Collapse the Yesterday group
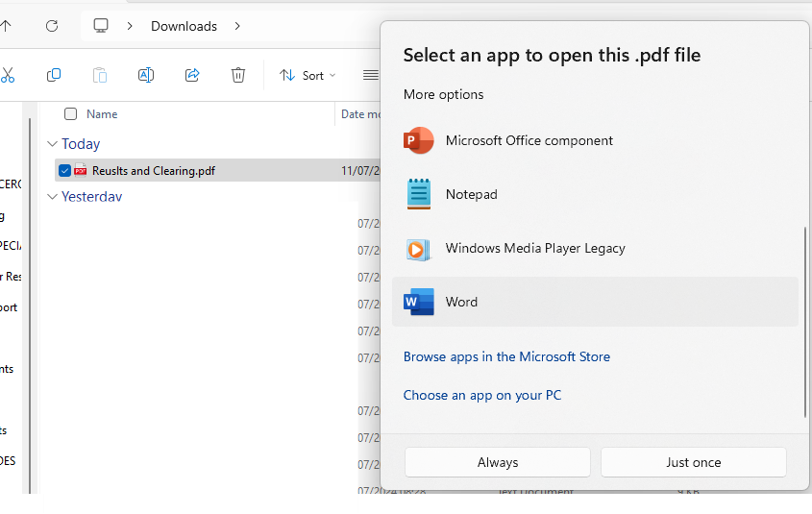The width and height of the screenshot is (812, 514). pyautogui.click(x=52, y=197)
